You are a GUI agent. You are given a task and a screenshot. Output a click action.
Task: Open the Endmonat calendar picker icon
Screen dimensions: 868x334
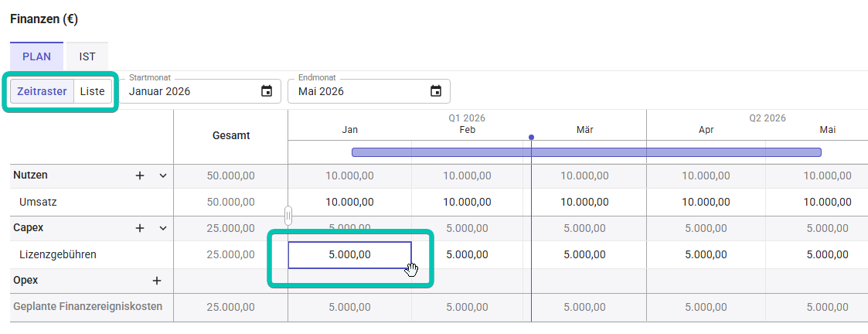(x=436, y=91)
